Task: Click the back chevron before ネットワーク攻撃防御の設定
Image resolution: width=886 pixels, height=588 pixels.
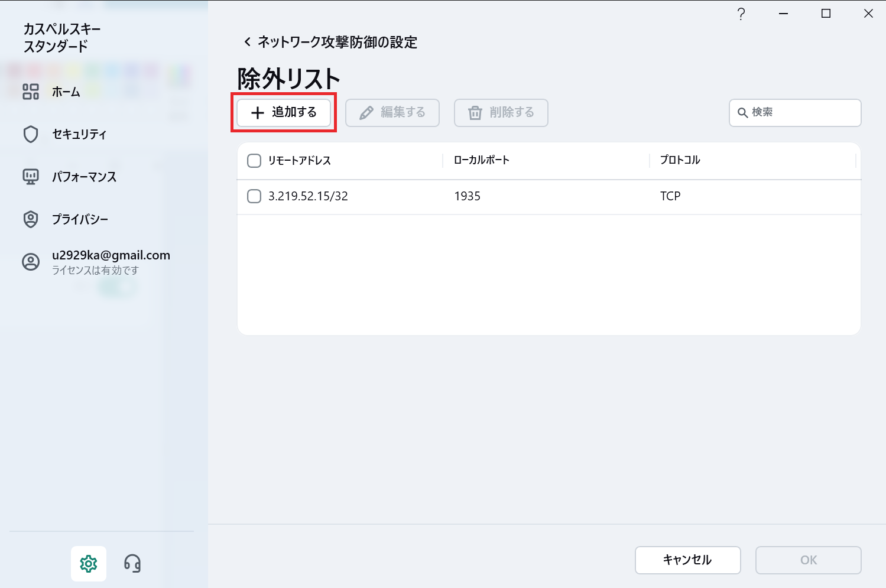Action: point(247,42)
